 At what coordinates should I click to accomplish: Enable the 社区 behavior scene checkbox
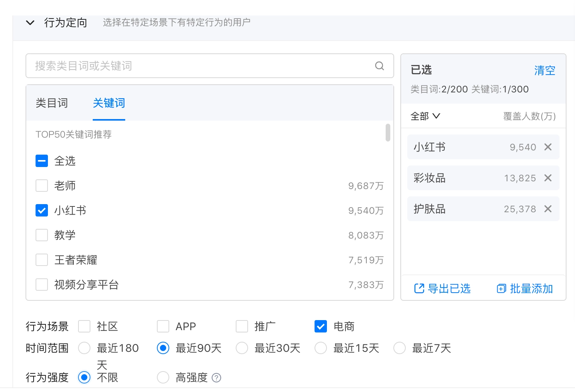click(84, 326)
